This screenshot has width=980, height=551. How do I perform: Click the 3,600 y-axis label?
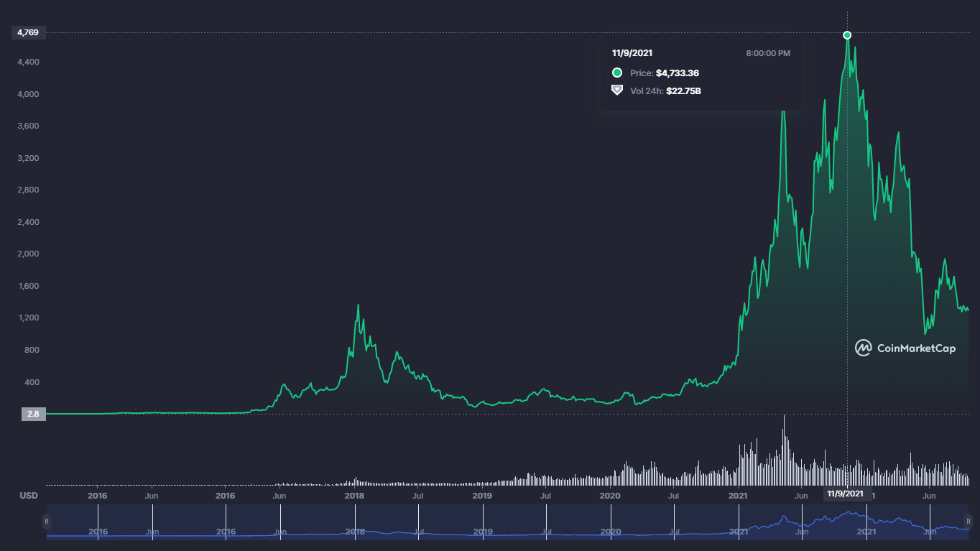29,126
